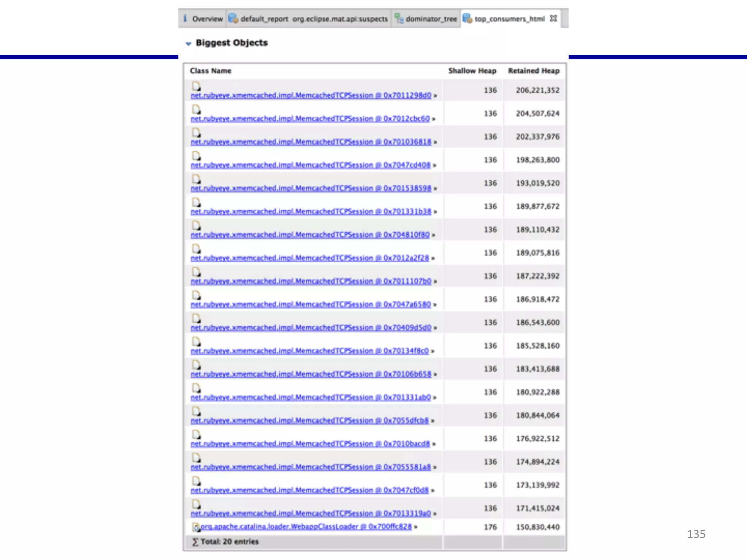Switch to the Overview tab
Screen dimensions: 747x560
click(x=207, y=19)
